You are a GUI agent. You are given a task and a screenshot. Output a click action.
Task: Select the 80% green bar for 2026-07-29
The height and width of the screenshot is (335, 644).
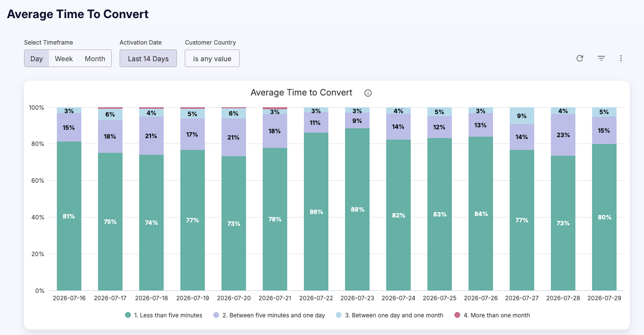(x=604, y=217)
